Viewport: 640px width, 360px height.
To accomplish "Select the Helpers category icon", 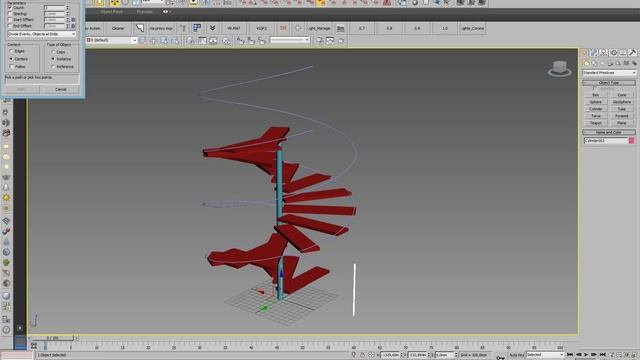I will click(618, 63).
